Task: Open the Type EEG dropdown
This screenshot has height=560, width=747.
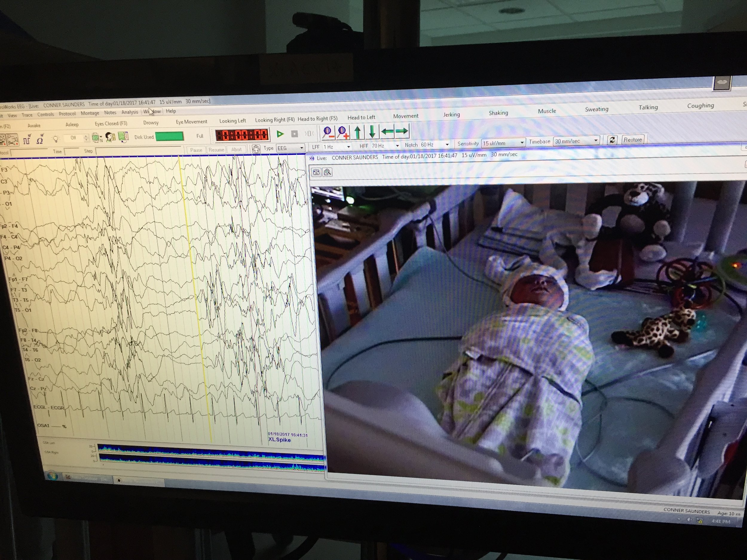Action: 291,148
